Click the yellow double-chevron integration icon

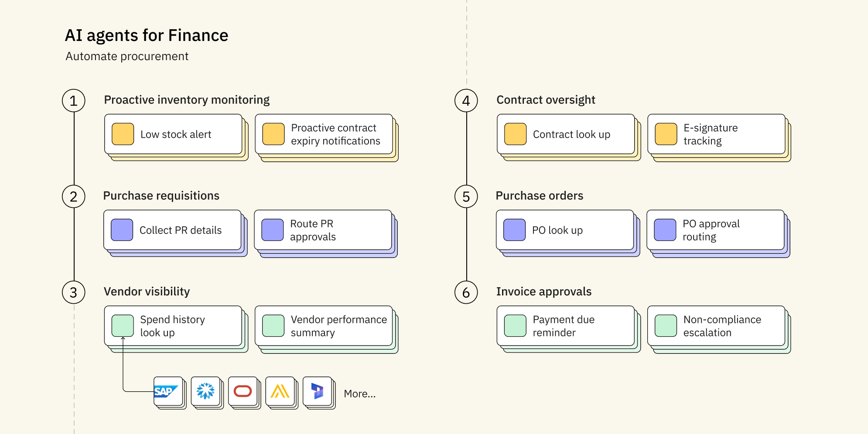[x=280, y=391]
